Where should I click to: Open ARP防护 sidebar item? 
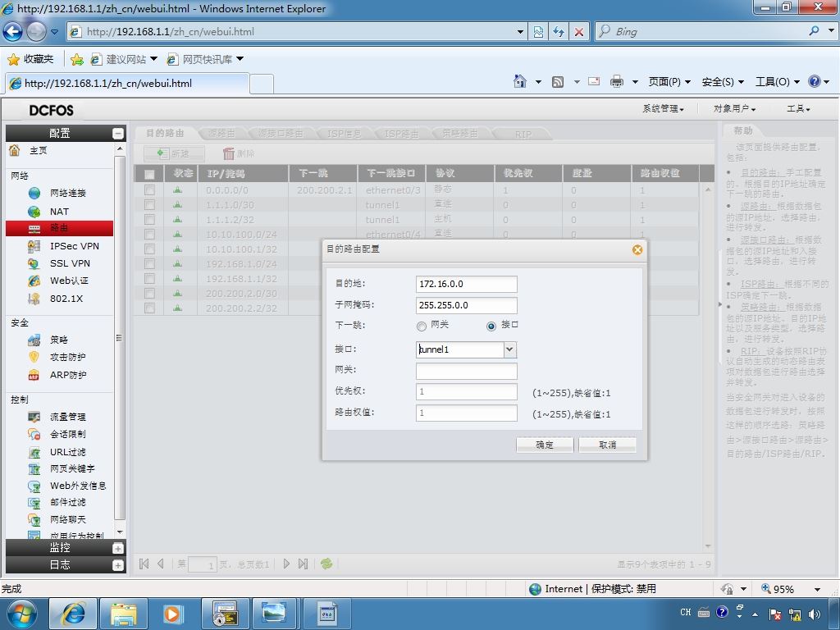[x=68, y=375]
